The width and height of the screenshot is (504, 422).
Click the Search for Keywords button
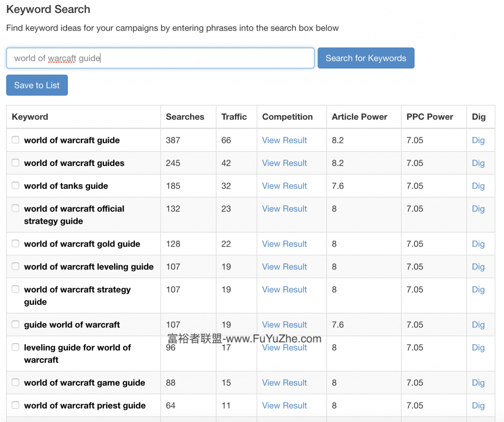tap(366, 58)
